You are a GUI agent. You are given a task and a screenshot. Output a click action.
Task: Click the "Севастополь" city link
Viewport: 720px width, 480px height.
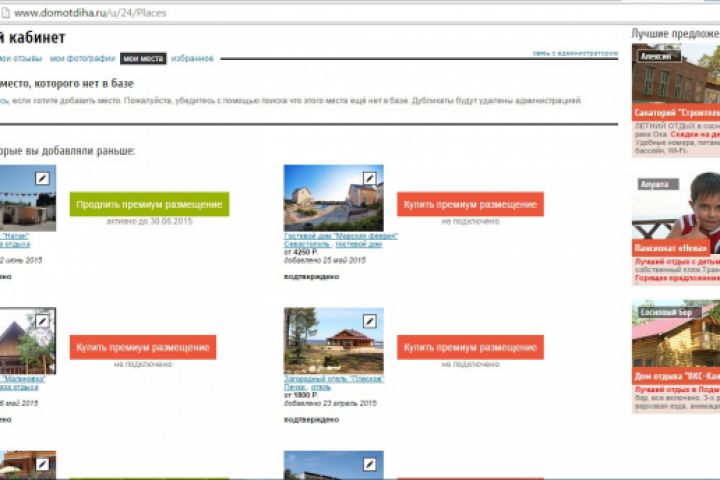[x=307, y=244]
